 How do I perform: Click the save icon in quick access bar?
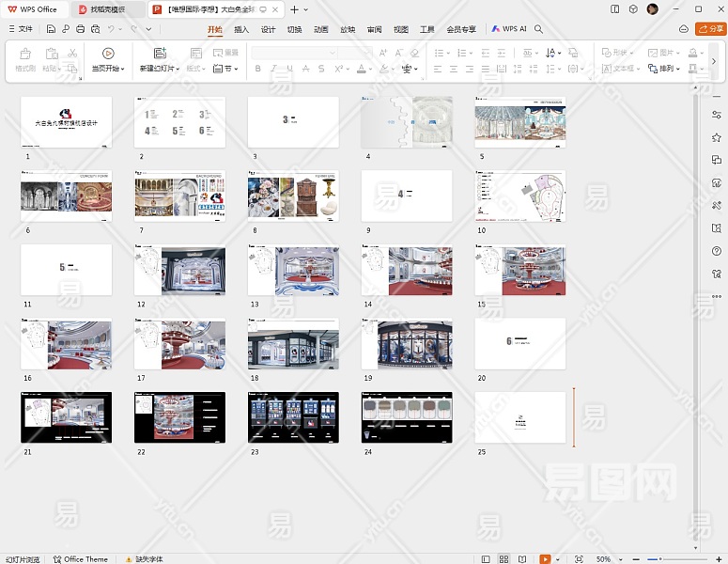(x=51, y=29)
